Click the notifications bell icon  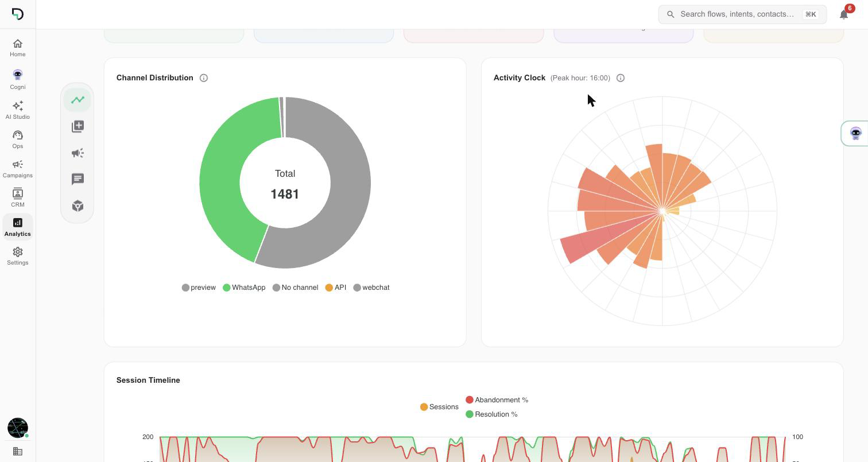[844, 14]
